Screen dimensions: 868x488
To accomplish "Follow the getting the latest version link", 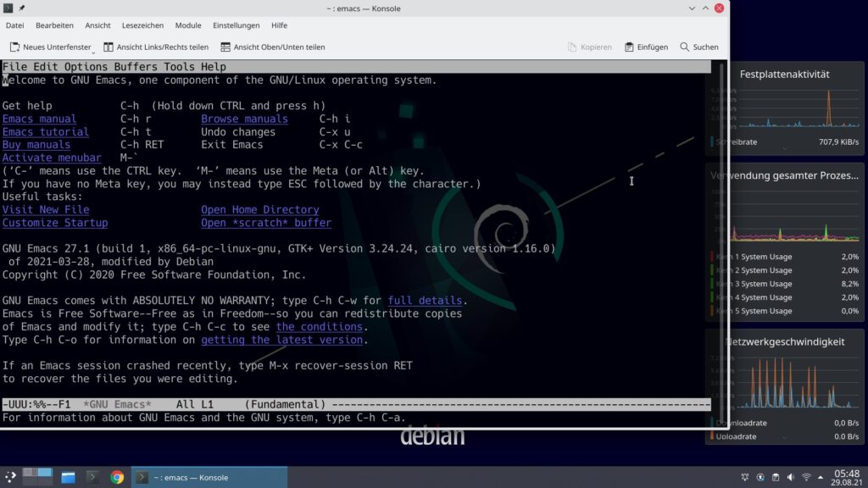I will pos(281,340).
